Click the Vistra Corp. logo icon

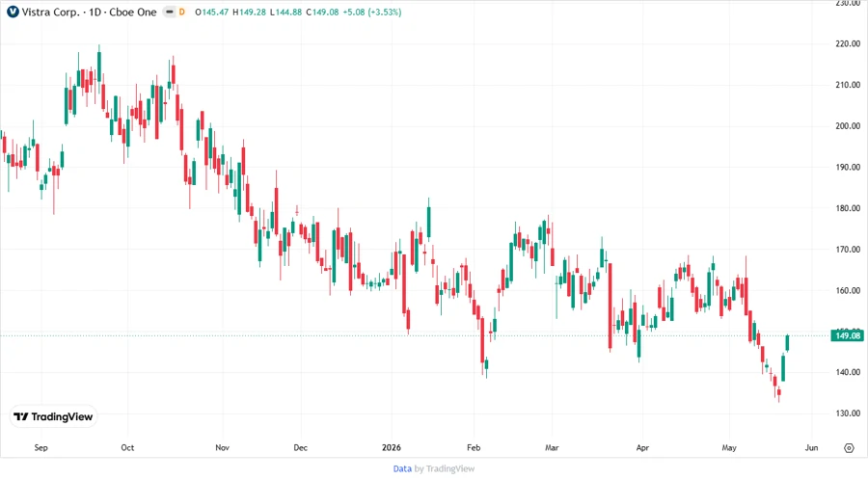tap(13, 12)
